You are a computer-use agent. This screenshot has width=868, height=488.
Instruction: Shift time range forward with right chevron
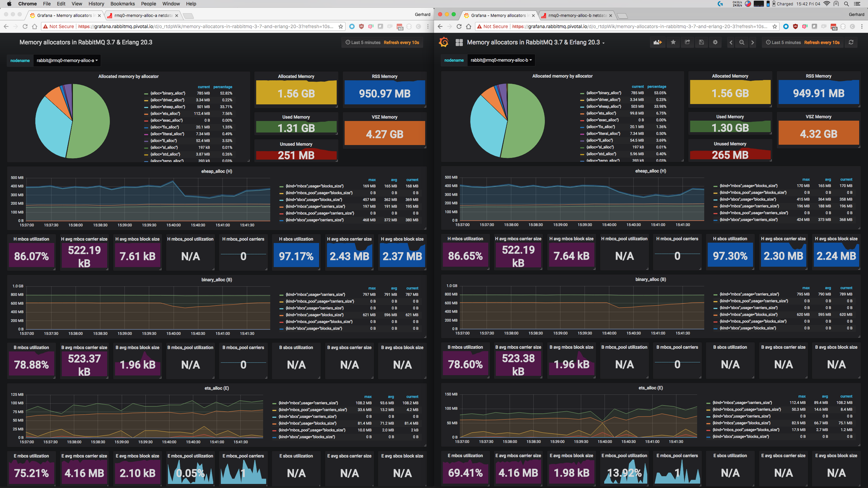point(753,42)
